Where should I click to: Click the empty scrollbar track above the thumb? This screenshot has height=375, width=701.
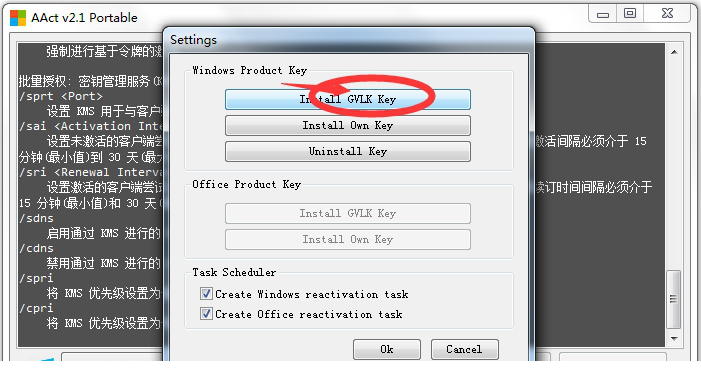pos(674,165)
